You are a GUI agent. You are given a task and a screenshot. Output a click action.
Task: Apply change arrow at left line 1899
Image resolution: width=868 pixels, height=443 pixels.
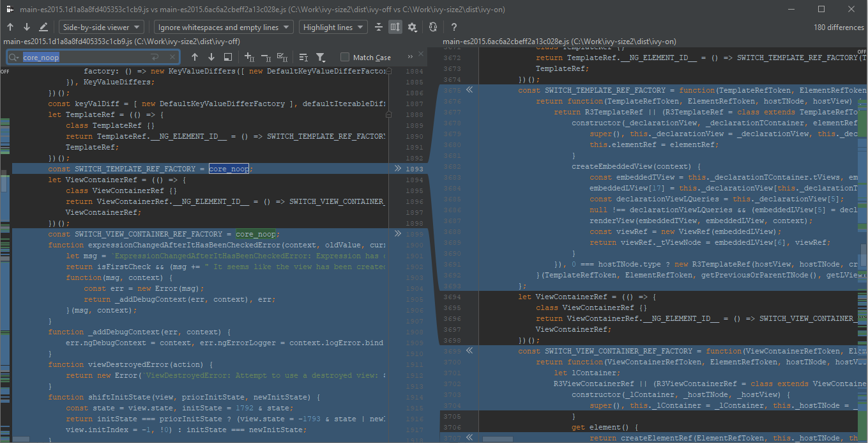398,234
